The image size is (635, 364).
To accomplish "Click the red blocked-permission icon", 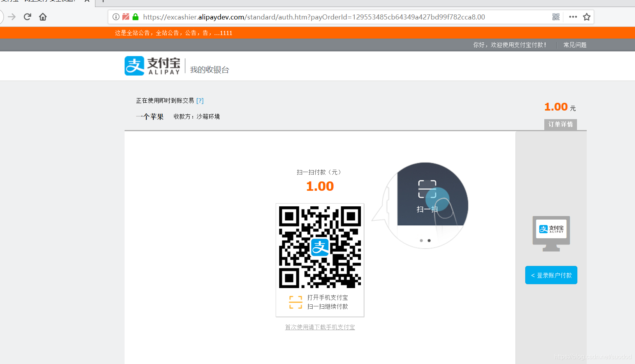I will (x=126, y=17).
